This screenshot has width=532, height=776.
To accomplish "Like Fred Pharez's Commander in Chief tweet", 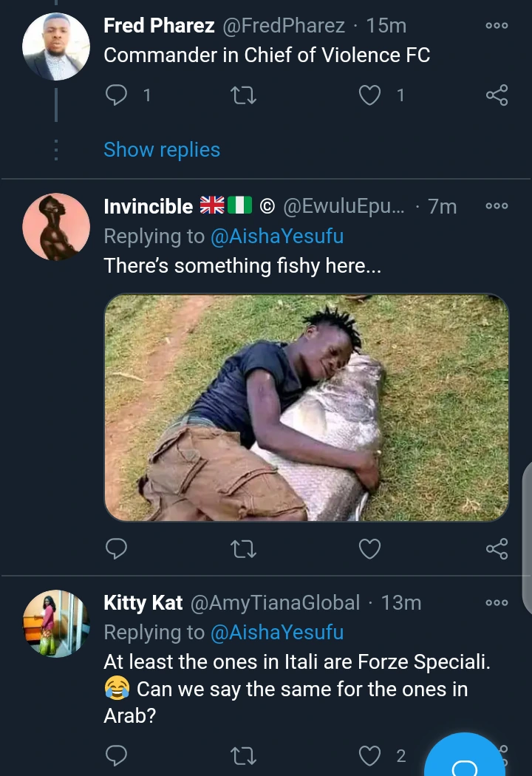I will coord(370,95).
